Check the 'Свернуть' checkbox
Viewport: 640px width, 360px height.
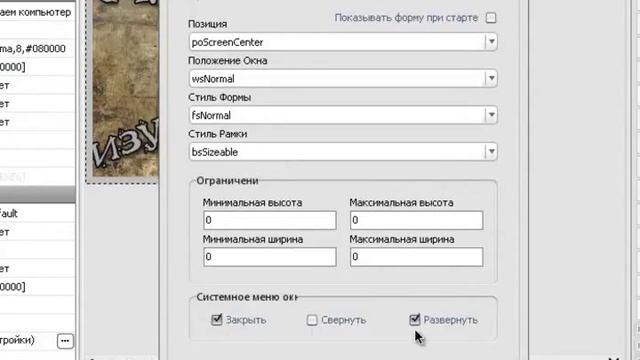tap(312, 320)
